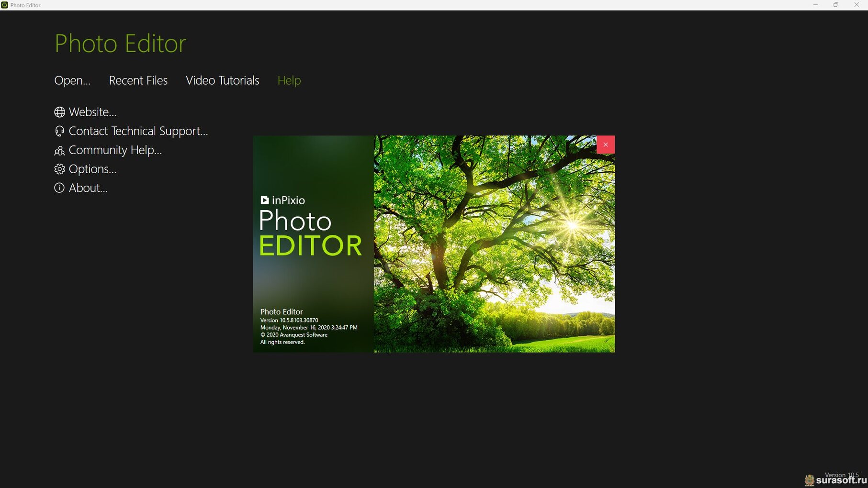Click the 'Version 10.5.8103.30870' text
868x488 pixels.
point(289,321)
